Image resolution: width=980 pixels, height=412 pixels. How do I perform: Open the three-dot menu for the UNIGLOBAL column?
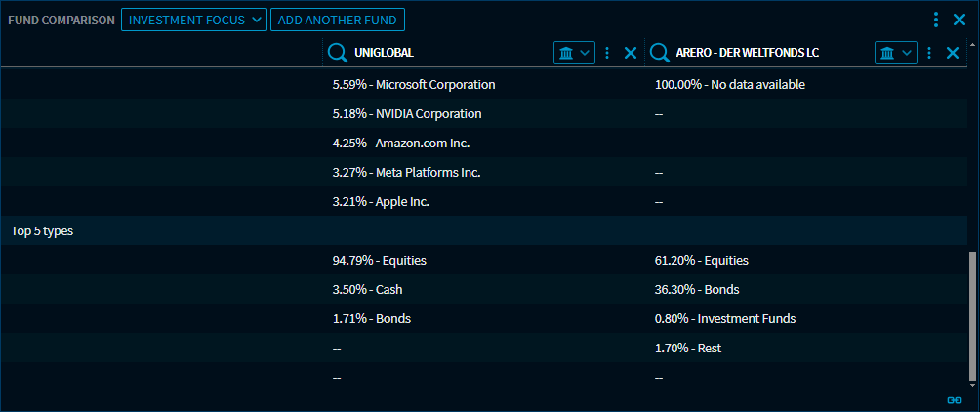pos(607,53)
